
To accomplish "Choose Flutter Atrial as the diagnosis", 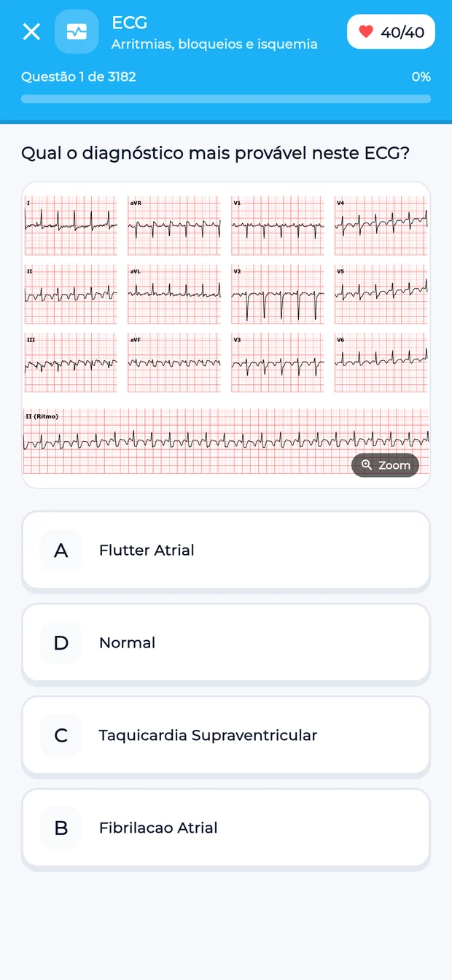I will pos(226,551).
